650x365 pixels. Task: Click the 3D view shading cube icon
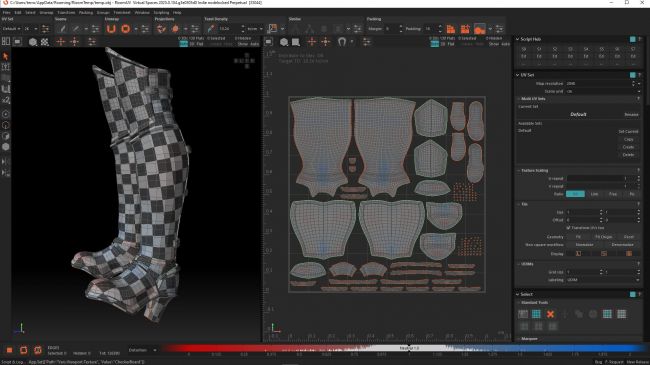[x=33, y=41]
